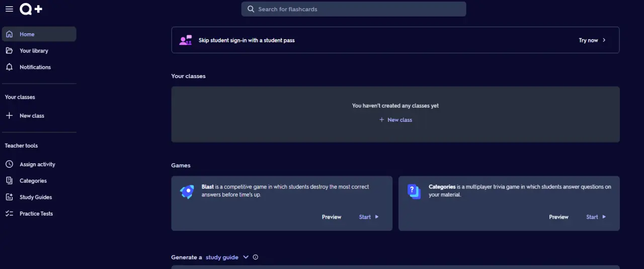Click the Your library folder icon
Viewport: 644px width, 269px height.
point(9,51)
